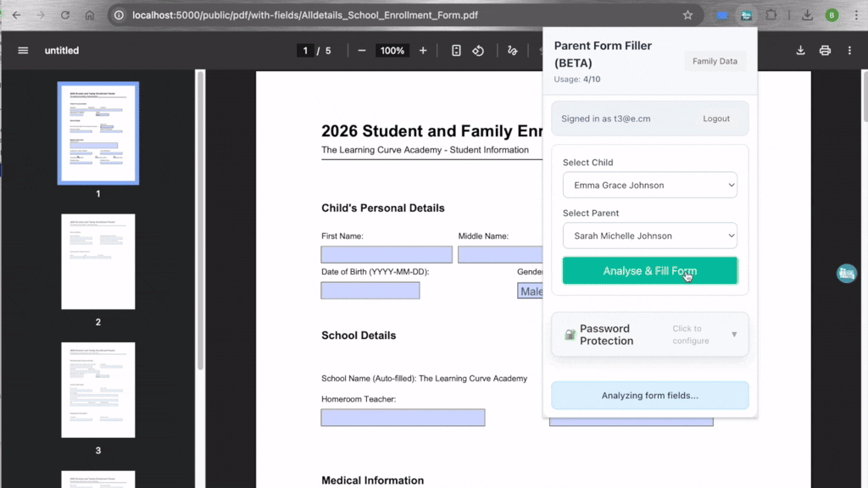Refresh the current page

[64, 14]
